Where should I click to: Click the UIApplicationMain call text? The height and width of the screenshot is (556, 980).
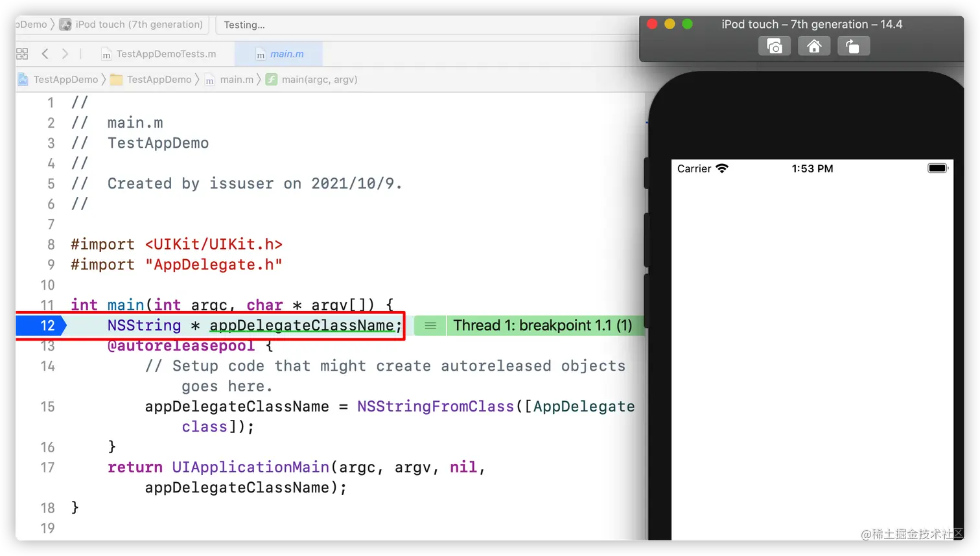click(x=251, y=467)
